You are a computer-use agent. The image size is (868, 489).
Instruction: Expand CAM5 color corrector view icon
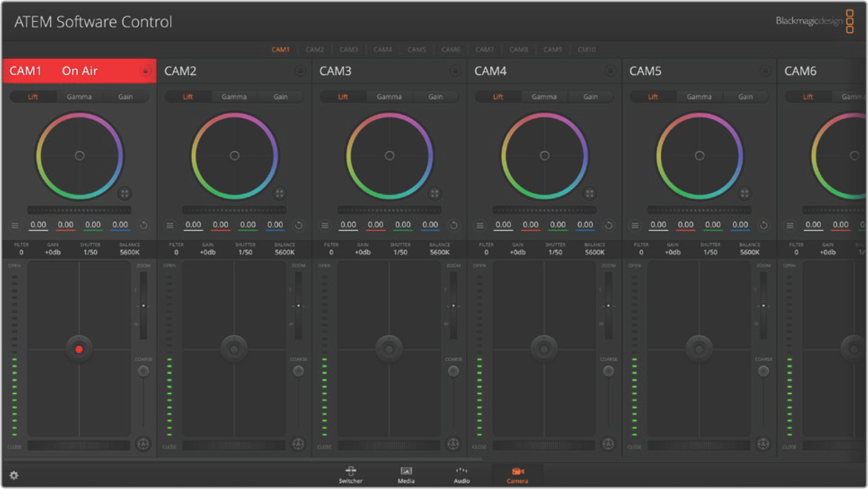744,193
